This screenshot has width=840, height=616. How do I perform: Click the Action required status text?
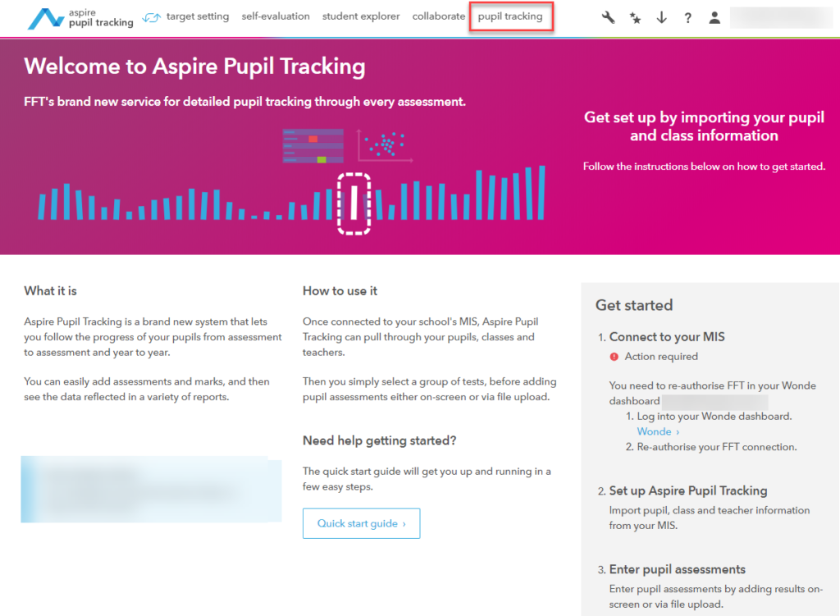661,357
